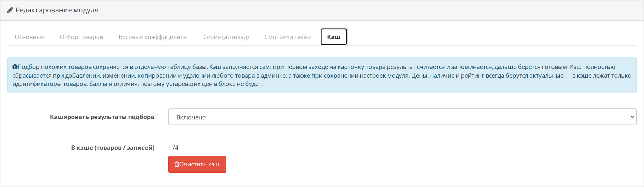
Task: Click the В кэше (товаров / записей) label
Action: pyautogui.click(x=113, y=148)
